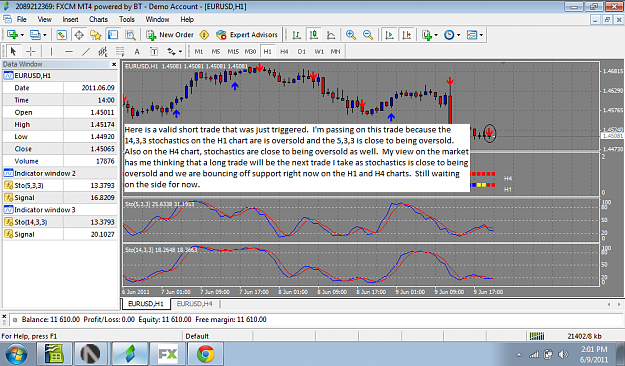Select the Crosshair tool

point(31,51)
